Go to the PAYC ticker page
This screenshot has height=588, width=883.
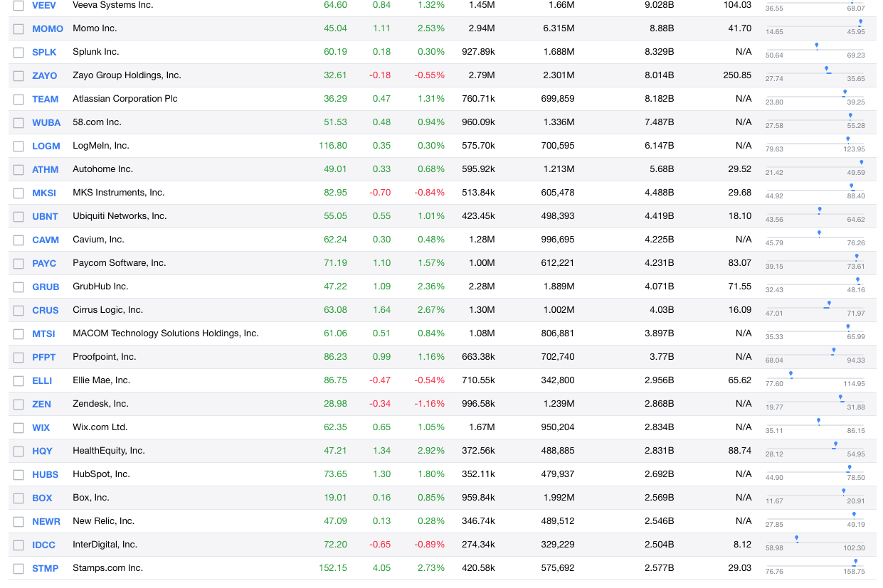point(44,263)
